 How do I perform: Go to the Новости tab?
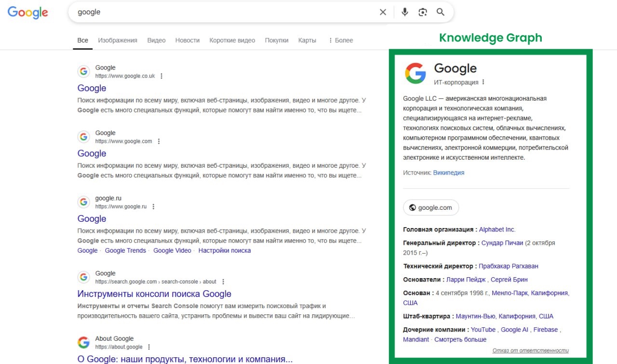tap(188, 40)
